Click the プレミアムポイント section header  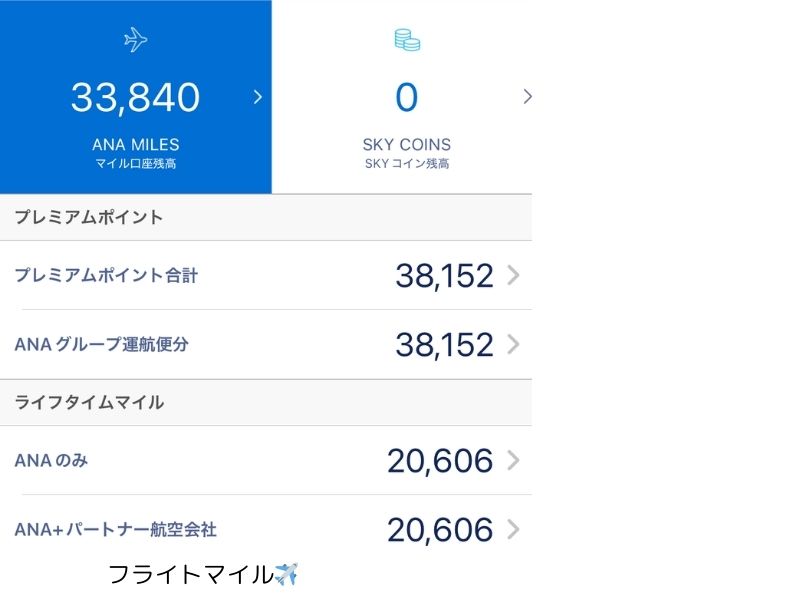click(266, 217)
